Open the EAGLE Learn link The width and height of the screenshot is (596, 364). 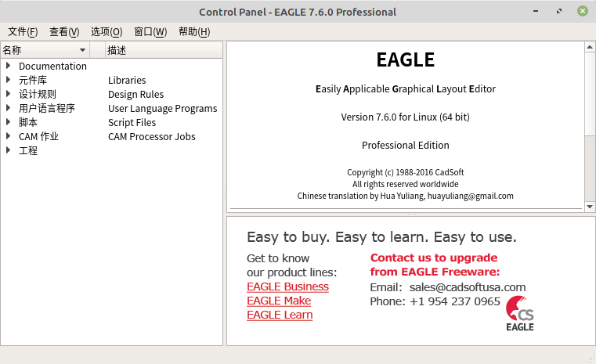point(280,315)
